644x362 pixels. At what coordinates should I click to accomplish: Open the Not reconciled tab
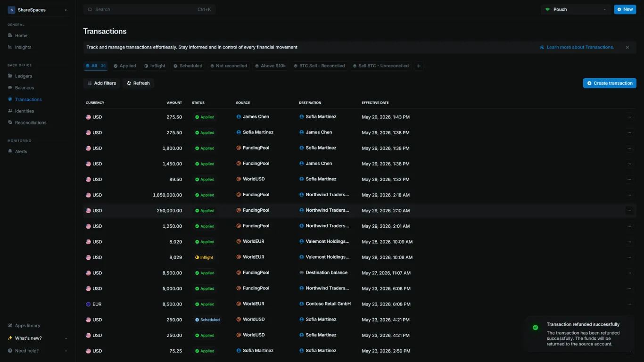click(x=229, y=66)
